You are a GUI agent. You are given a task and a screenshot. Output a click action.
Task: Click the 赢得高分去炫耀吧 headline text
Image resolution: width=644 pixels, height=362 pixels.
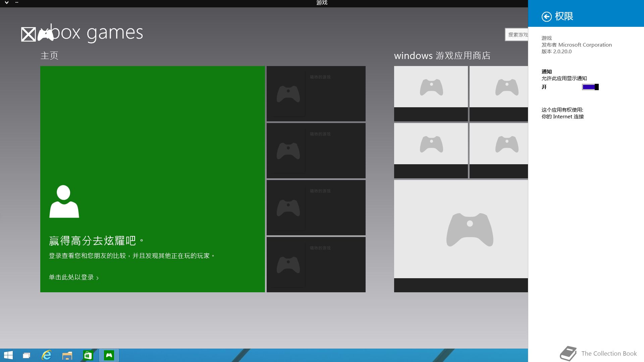coord(97,241)
